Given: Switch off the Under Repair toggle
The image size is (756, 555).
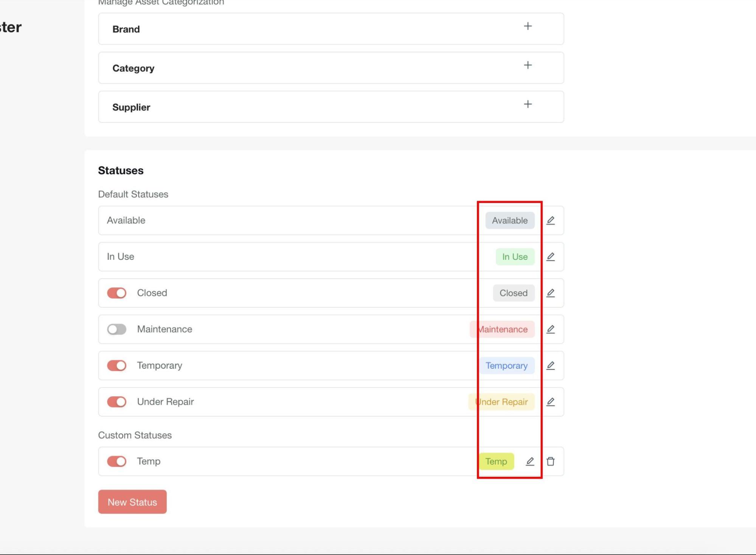Looking at the screenshot, I should [116, 402].
